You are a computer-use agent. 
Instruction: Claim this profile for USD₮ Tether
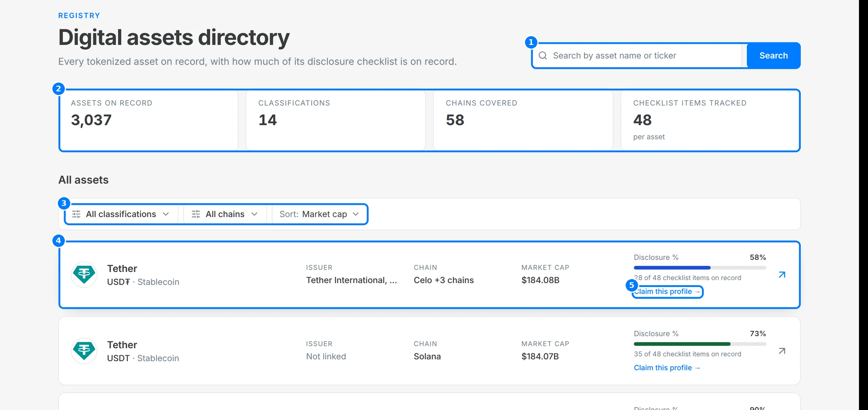(667, 291)
